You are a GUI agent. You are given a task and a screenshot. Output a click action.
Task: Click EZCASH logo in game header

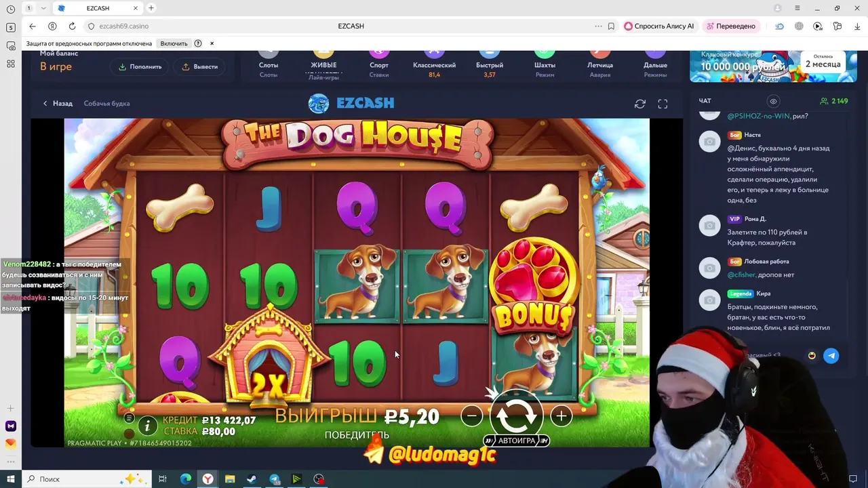pos(351,103)
